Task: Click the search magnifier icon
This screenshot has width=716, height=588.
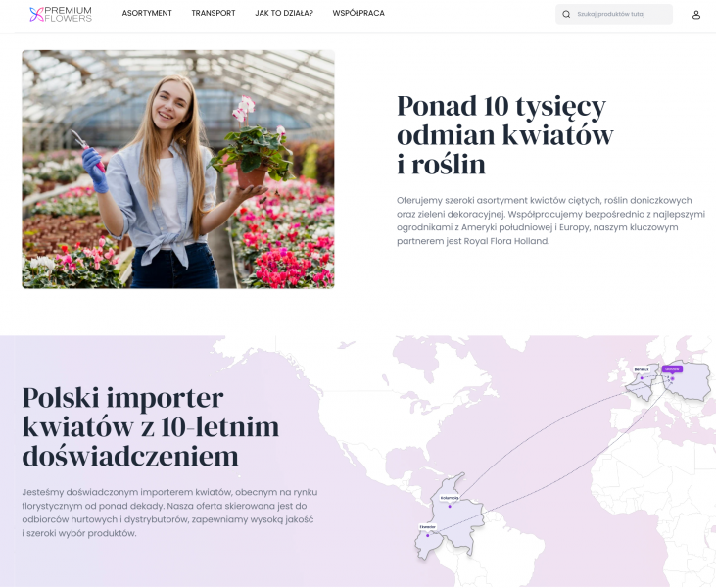Action: (x=566, y=14)
